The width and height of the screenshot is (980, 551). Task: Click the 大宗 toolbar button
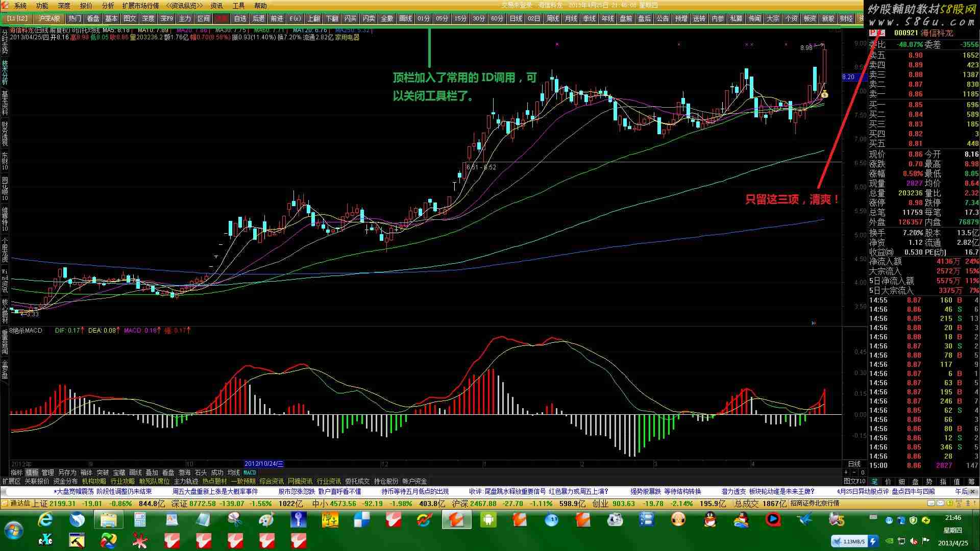773,18
